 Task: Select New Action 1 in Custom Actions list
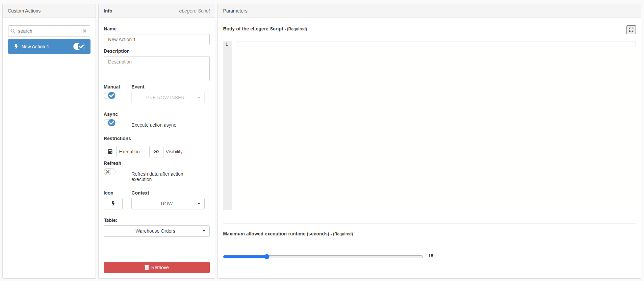click(x=41, y=47)
